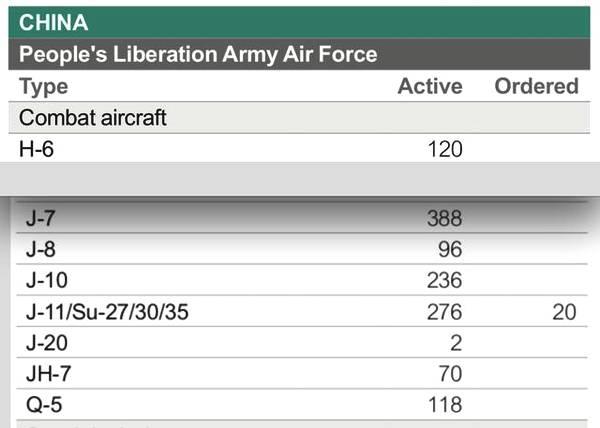Click the J-10 active value 236
The image size is (600, 428).
(x=445, y=280)
